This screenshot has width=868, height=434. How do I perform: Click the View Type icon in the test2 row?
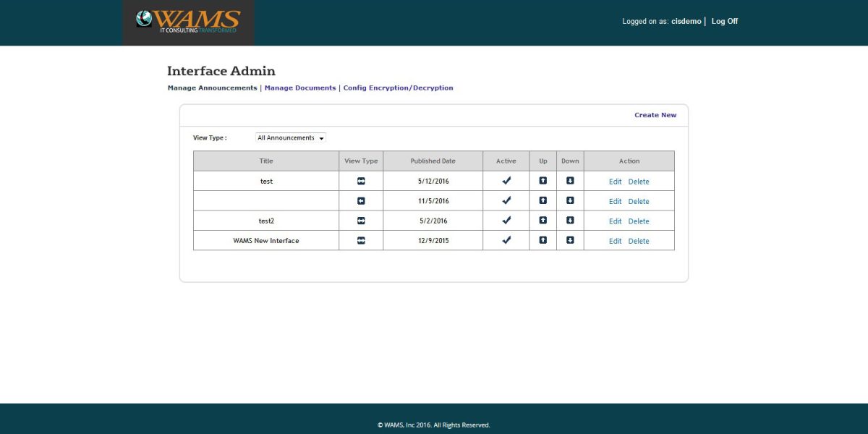point(360,220)
